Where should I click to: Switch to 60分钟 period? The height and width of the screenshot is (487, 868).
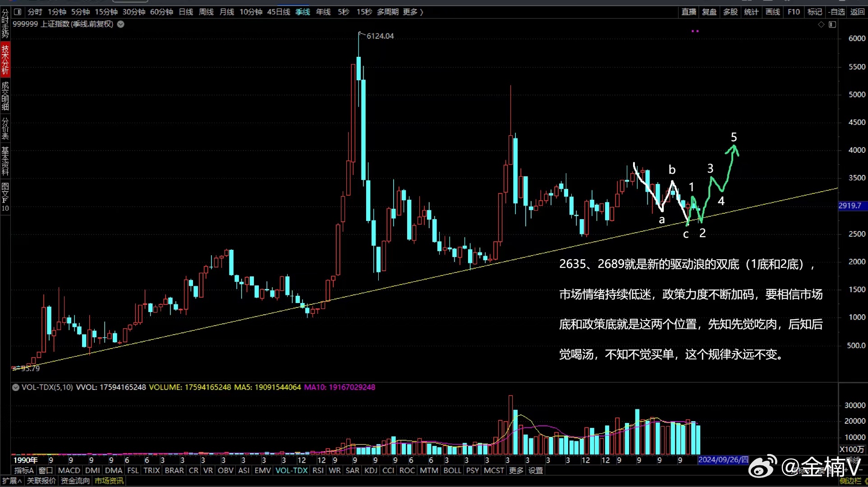pos(161,12)
